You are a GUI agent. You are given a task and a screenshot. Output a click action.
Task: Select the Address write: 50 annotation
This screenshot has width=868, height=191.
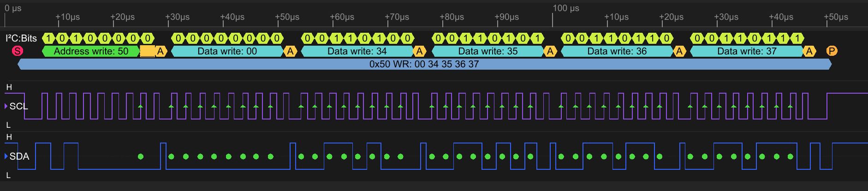(x=91, y=51)
